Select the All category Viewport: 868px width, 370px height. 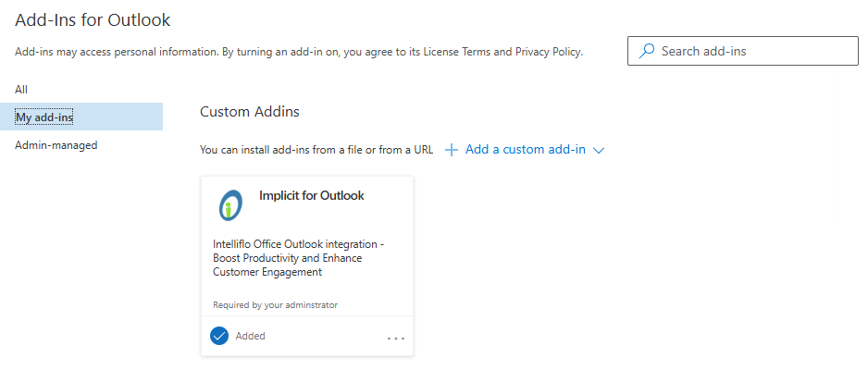[x=21, y=90]
